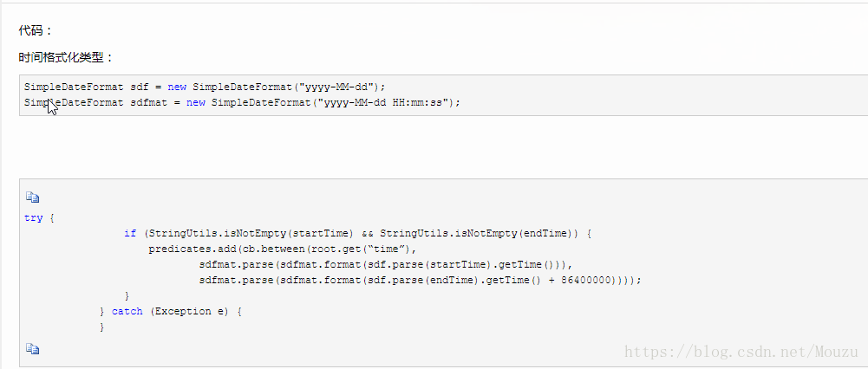Click the blue if keyword

pos(130,234)
